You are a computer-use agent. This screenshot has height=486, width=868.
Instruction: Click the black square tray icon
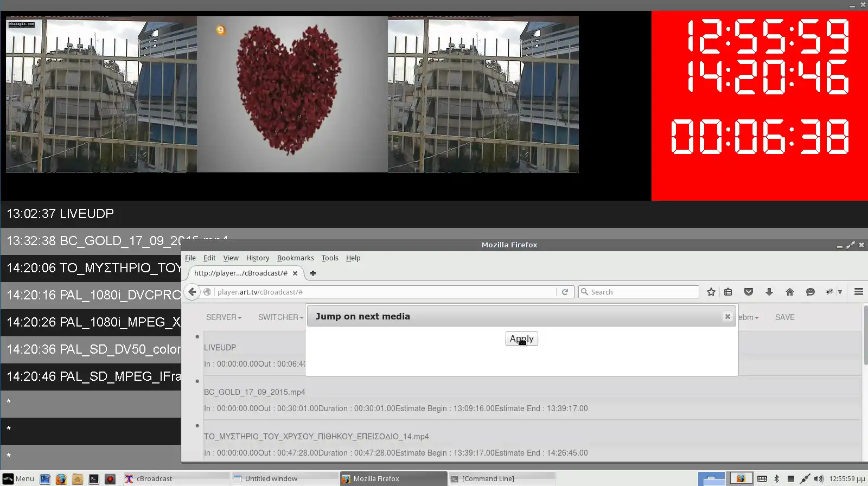point(791,479)
